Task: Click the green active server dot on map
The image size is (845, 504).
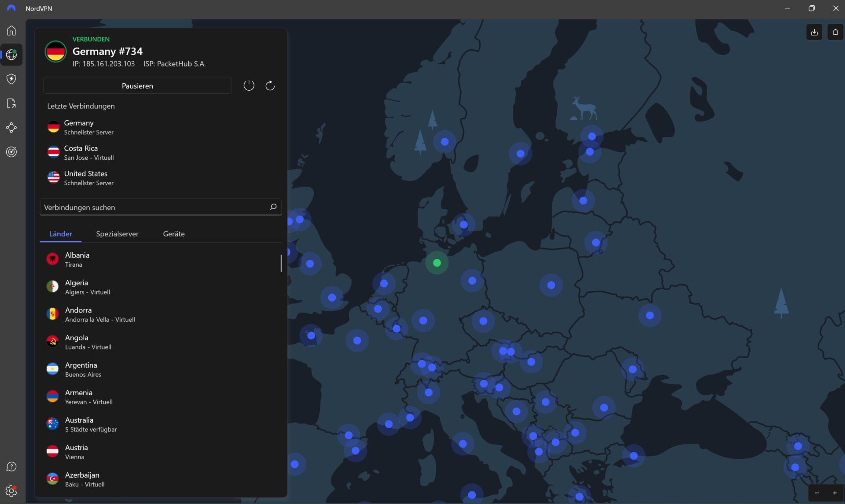Action: [x=437, y=263]
